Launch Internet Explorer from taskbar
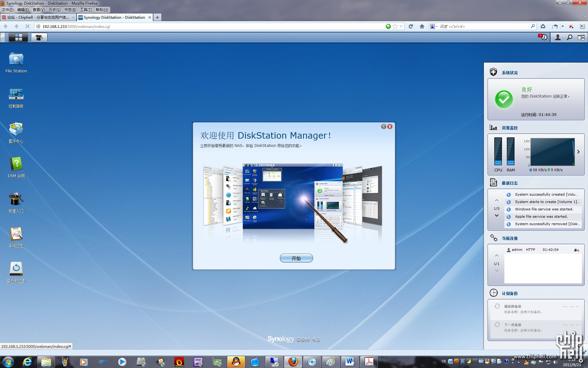 27,362
